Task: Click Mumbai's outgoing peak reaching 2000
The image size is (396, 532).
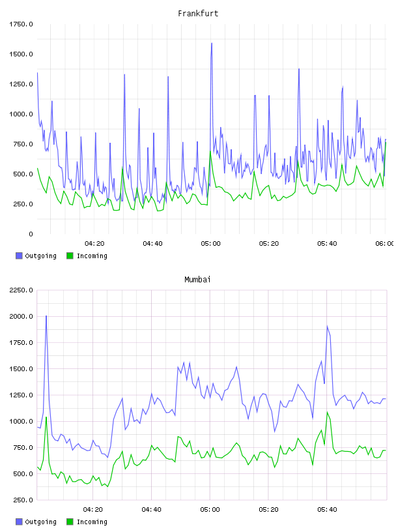Action: (46, 317)
